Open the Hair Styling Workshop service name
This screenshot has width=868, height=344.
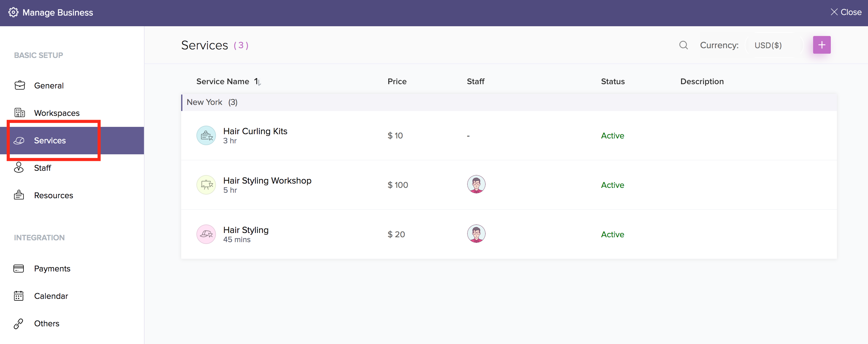coord(267,181)
